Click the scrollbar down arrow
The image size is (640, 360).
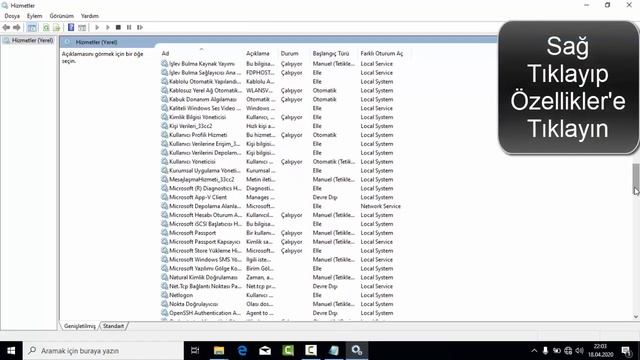[x=636, y=317]
